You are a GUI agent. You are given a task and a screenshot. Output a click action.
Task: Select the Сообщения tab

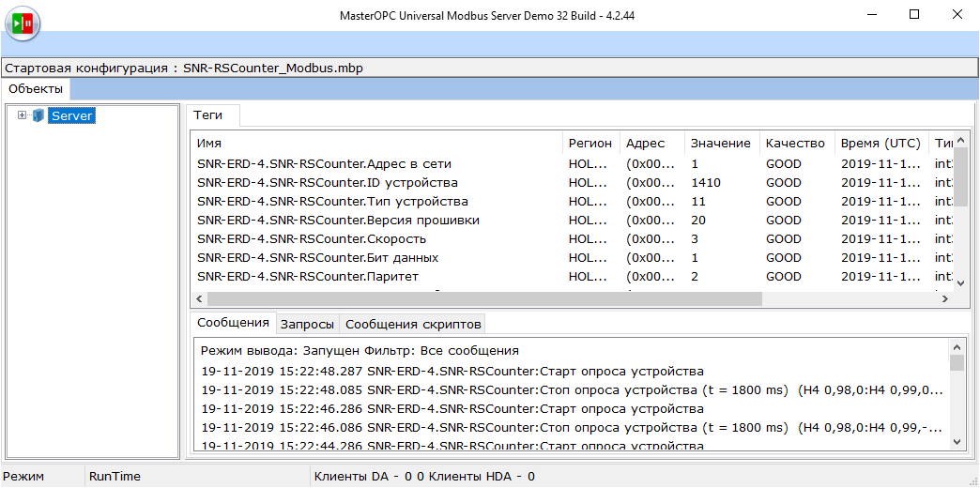pyautogui.click(x=234, y=323)
